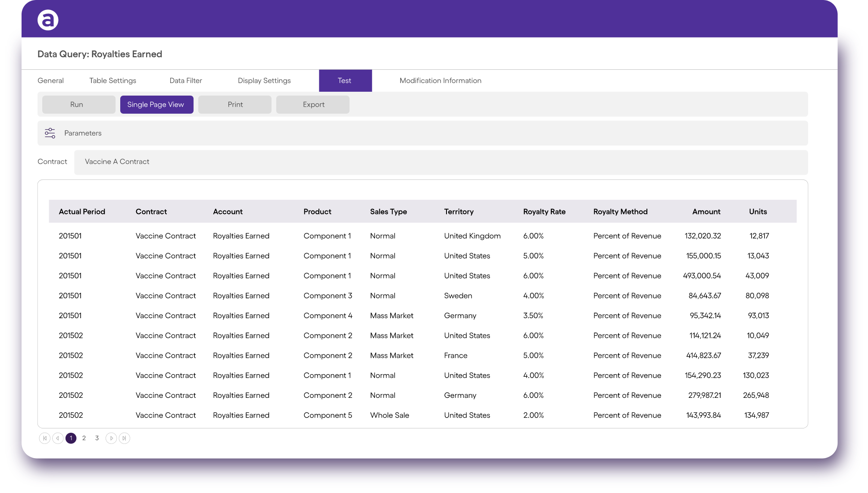Sort by Actual Period column header

click(82, 212)
